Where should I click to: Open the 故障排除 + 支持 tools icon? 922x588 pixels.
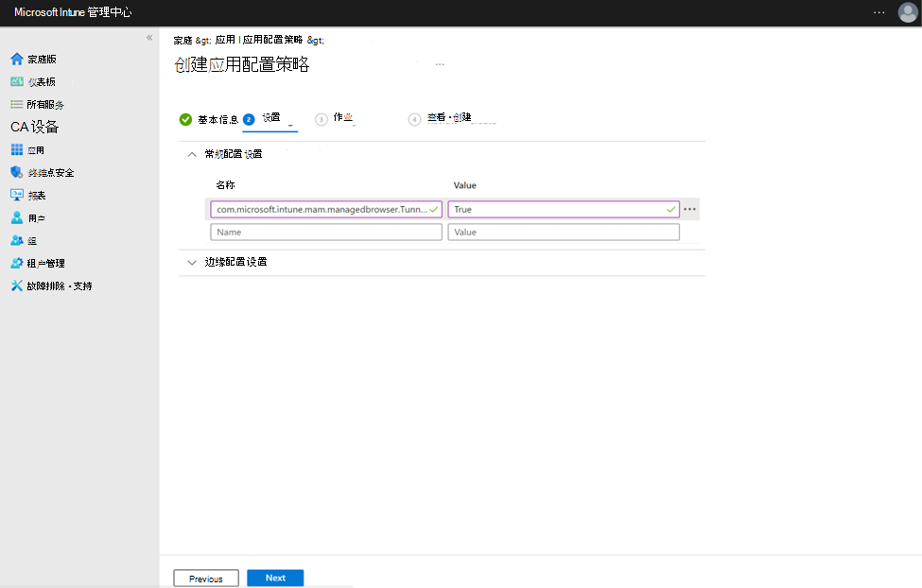coord(16,285)
